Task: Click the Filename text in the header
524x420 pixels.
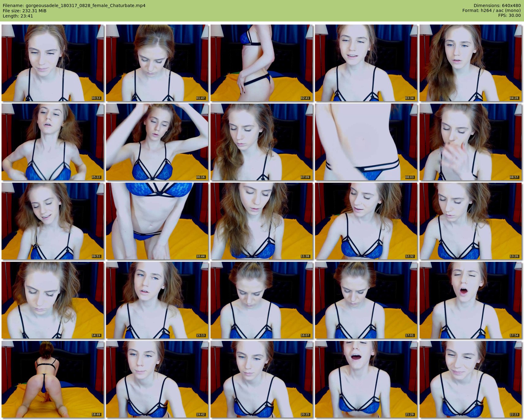Action: (x=74, y=6)
